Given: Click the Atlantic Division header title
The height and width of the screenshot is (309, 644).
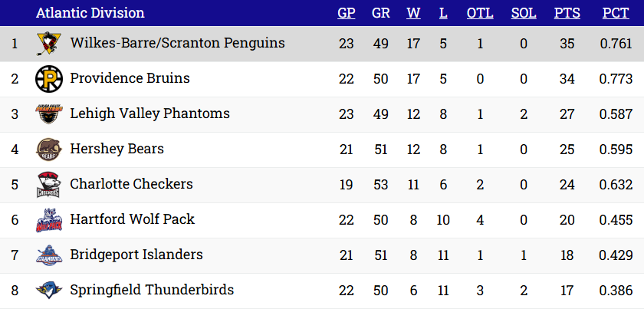Looking at the screenshot, I should pyautogui.click(x=90, y=13).
